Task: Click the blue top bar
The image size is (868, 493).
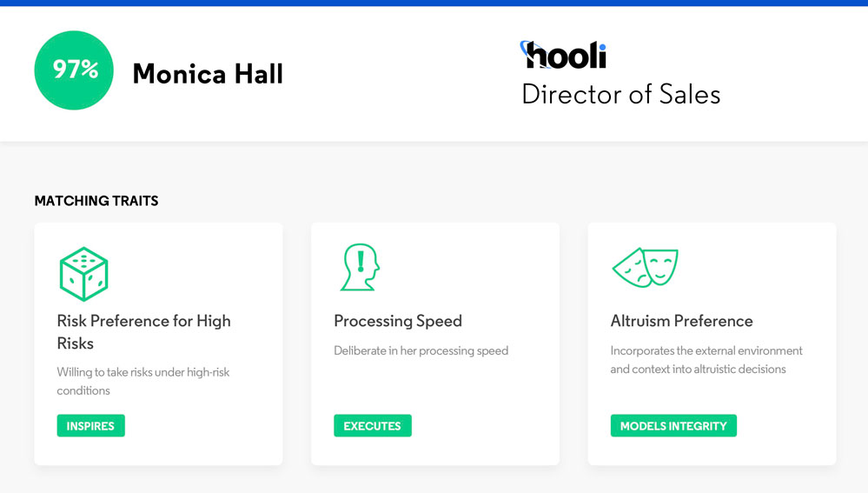Action: [x=434, y=3]
